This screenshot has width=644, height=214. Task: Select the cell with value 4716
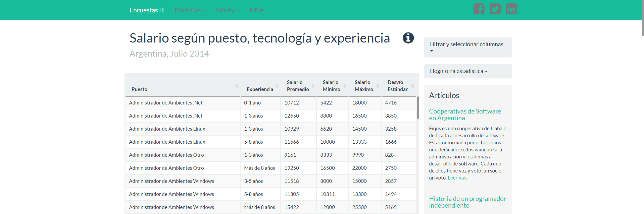(399, 103)
